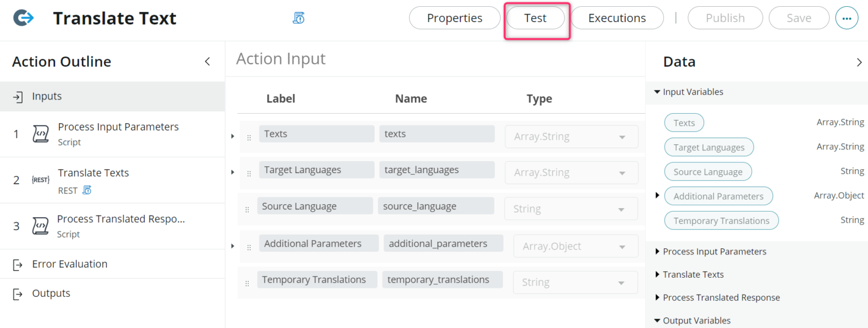
Task: Expand the Texts row disclosure arrow
Action: (x=233, y=136)
